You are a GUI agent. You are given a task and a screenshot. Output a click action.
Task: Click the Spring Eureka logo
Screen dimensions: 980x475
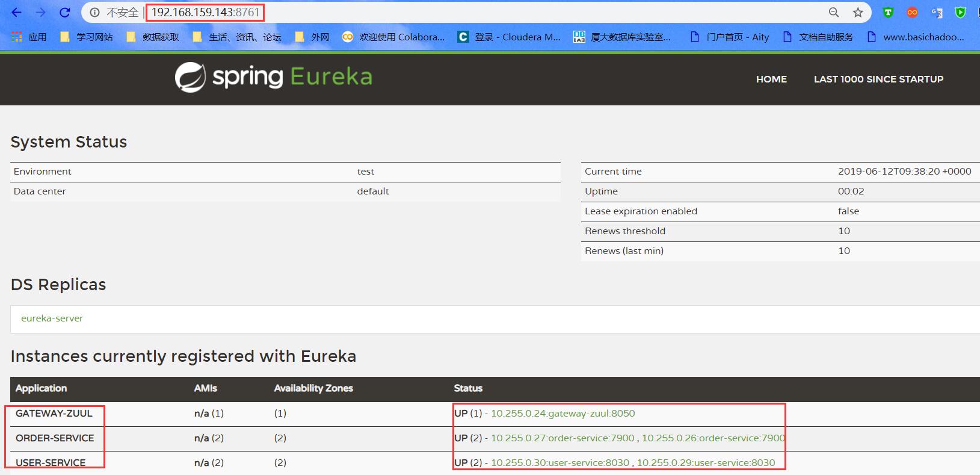click(274, 77)
